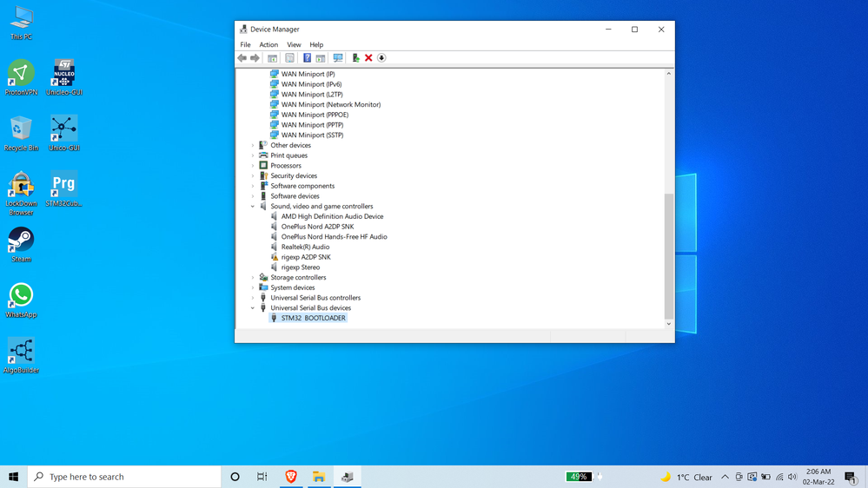868x488 pixels.
Task: Click the WhatsApp desktop shortcut
Action: click(21, 300)
